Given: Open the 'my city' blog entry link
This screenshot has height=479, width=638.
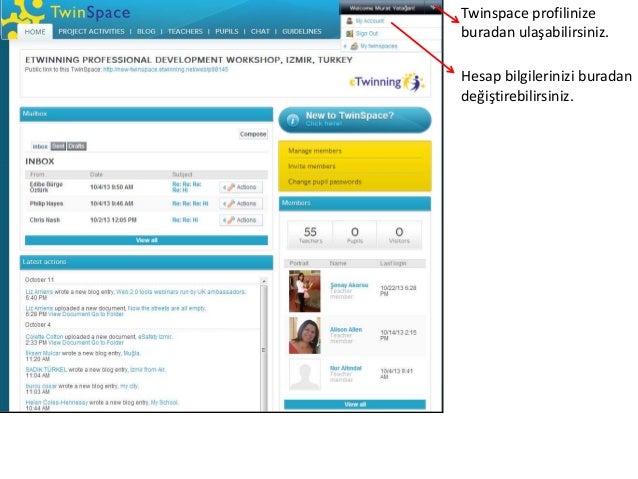Looking at the screenshot, I should [129, 386].
